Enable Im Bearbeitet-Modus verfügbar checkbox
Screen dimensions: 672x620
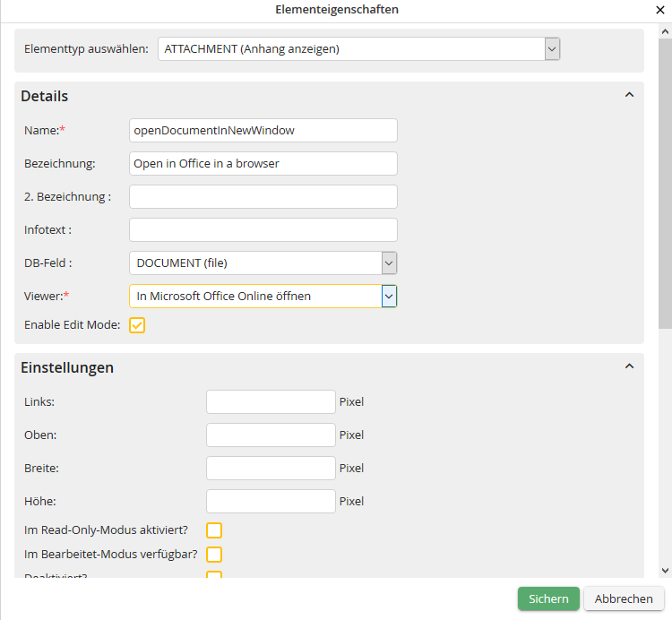214,555
